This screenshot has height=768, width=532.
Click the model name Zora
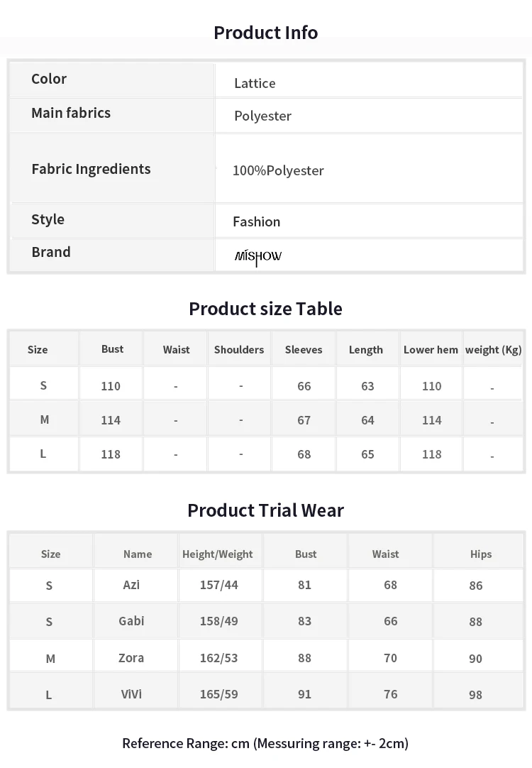[x=131, y=658]
